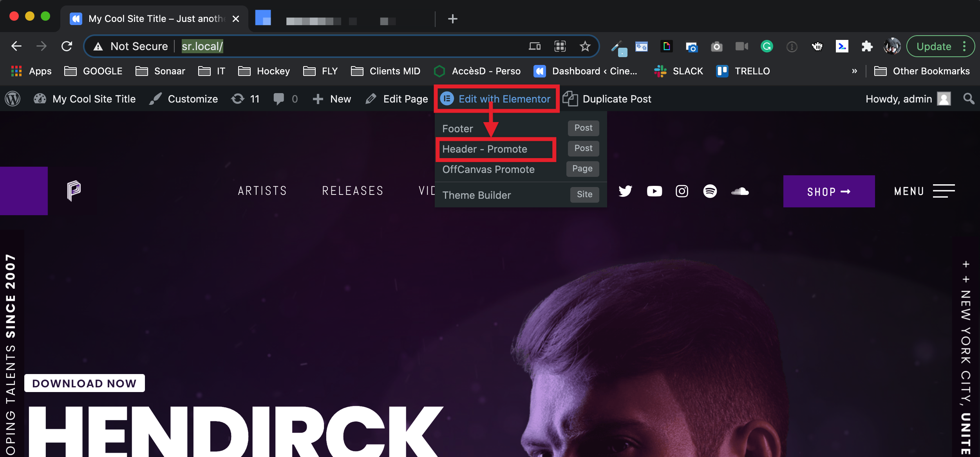
Task: Open the Twitter social icon
Action: pos(626,191)
